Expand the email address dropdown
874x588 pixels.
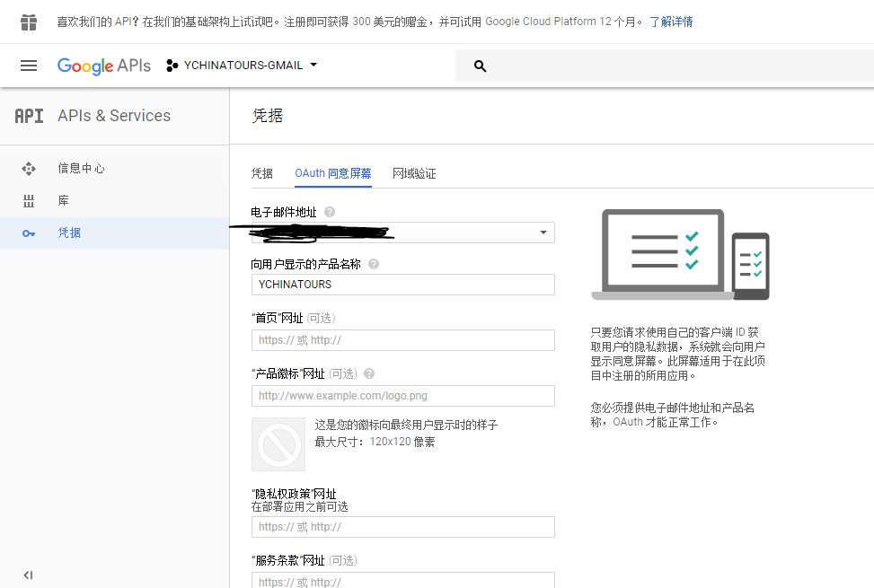pyautogui.click(x=403, y=233)
